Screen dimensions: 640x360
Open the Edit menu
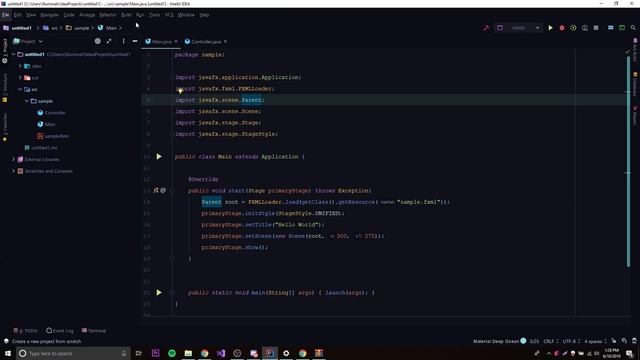coord(18,15)
